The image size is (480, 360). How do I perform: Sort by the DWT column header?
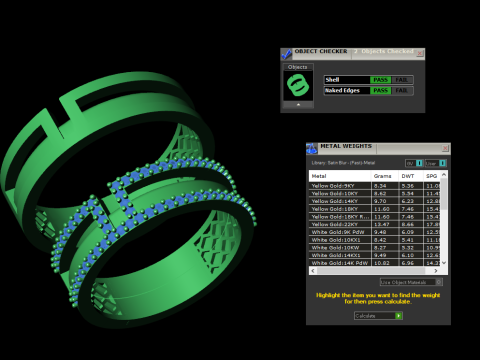coord(411,176)
